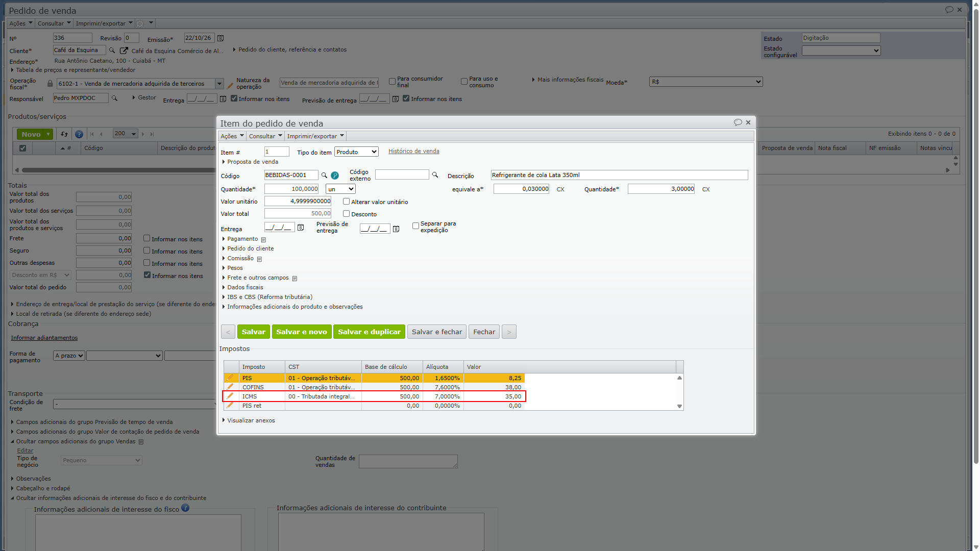Screen dimensions: 980x551
Task: Open the Entrega calendar icon in item dialog
Action: (x=301, y=228)
